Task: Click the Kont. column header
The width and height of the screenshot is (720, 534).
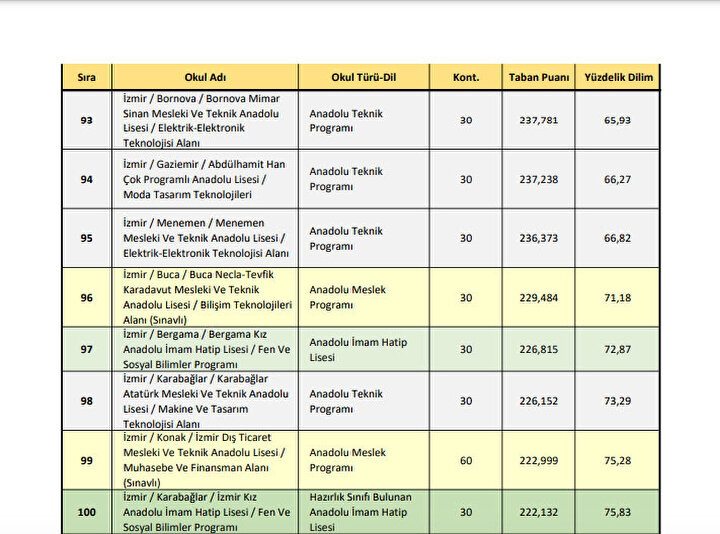Action: click(x=466, y=77)
